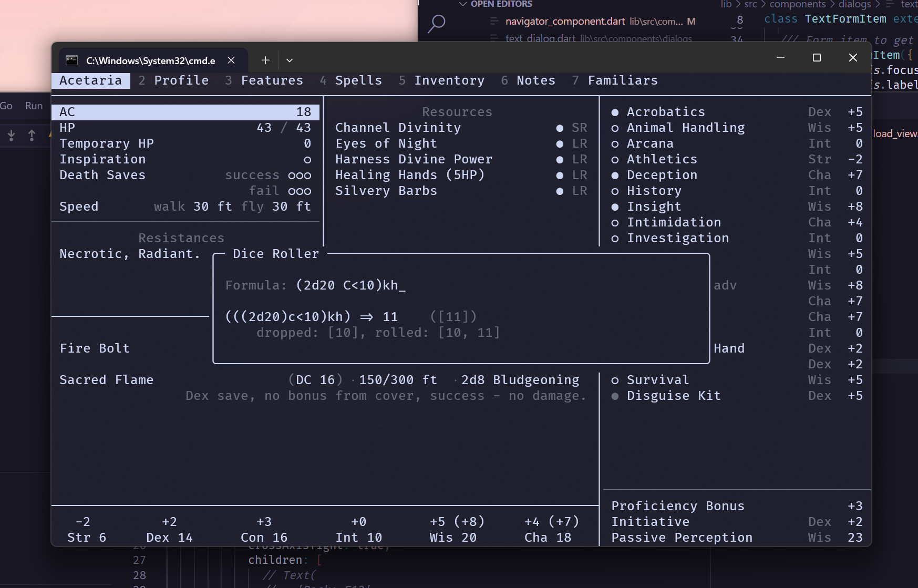Image resolution: width=918 pixels, height=588 pixels.
Task: Select the search magnifier icon in the sidebar
Action: pos(437,24)
